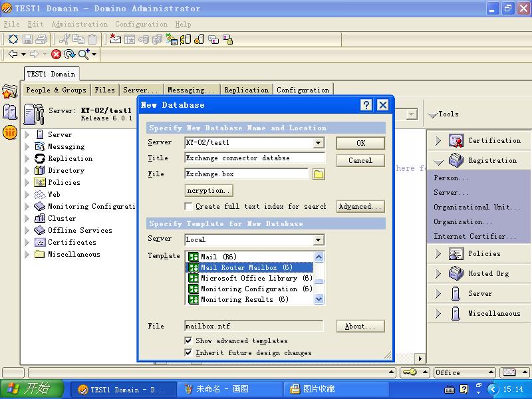Uncheck Show advanced templates

188,340
